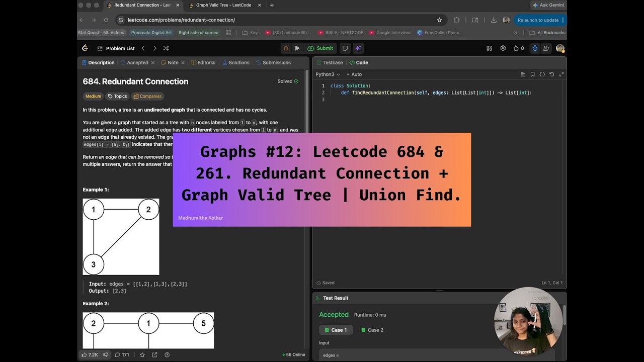
Task: Open the debugger bug icon
Action: tap(286, 48)
